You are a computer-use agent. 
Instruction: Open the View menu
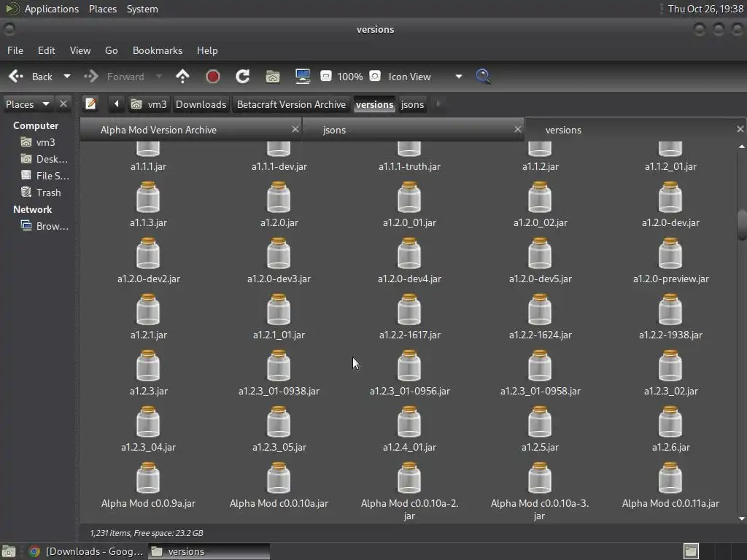(x=80, y=50)
